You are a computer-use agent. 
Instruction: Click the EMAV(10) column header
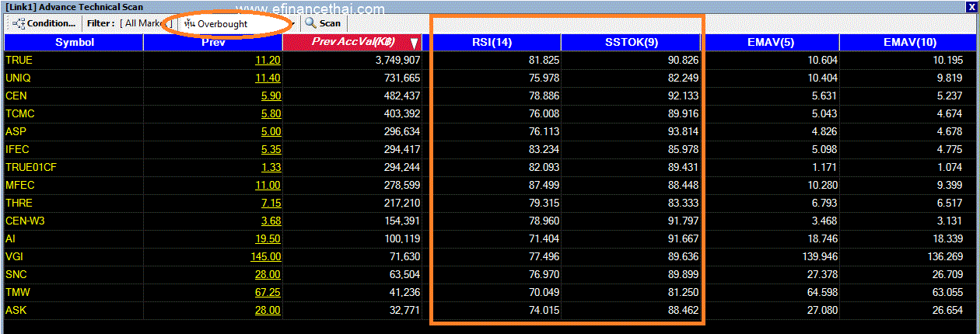click(909, 42)
